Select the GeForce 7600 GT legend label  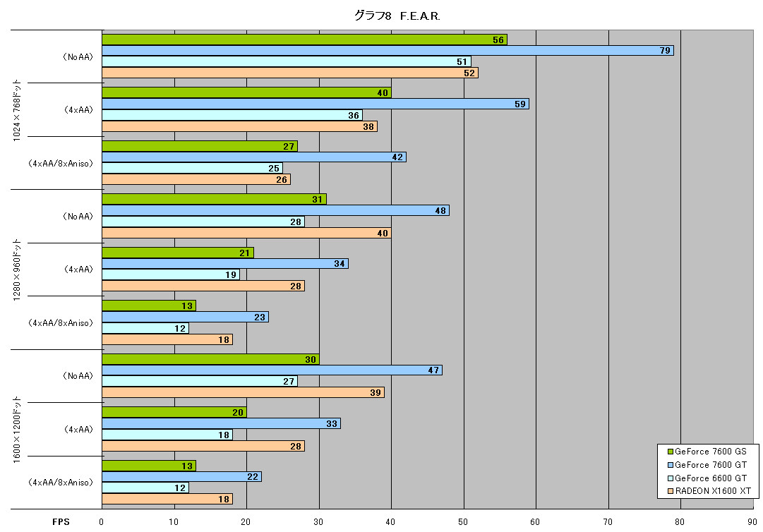(x=711, y=465)
